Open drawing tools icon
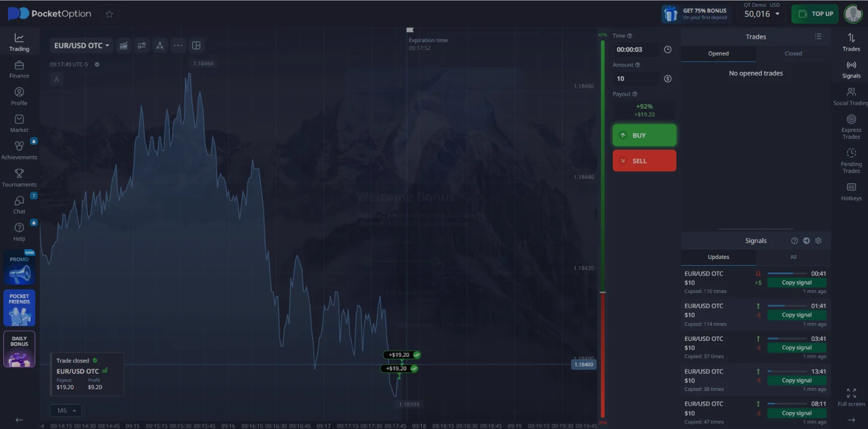The height and width of the screenshot is (429, 868). coord(160,46)
